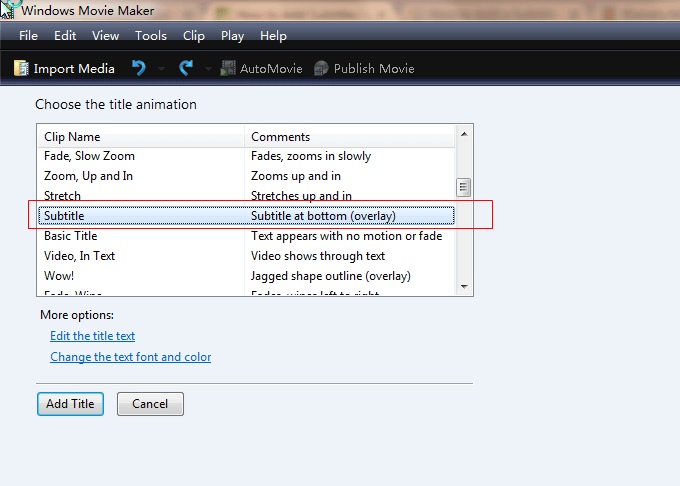The width and height of the screenshot is (680, 486).
Task: Click the Windows Movie Maker title icon
Action: (x=11, y=8)
